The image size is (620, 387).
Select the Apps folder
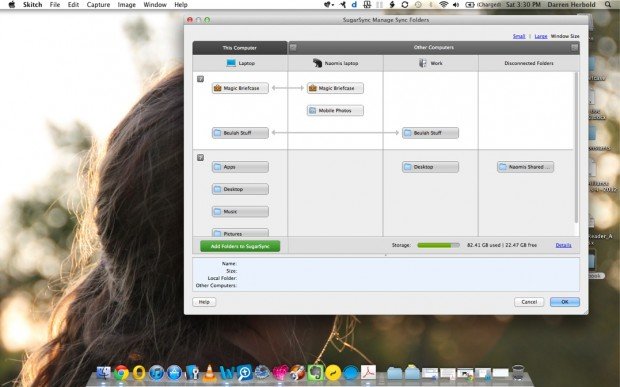240,167
